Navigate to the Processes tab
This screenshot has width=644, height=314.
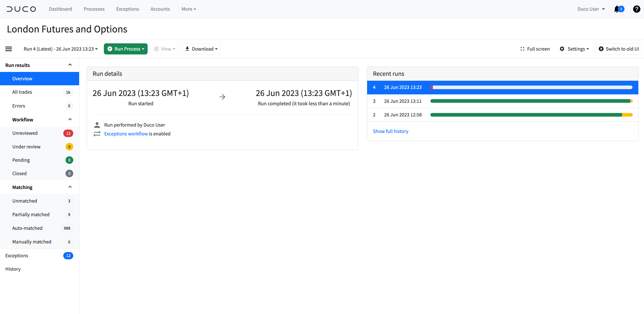click(x=94, y=9)
